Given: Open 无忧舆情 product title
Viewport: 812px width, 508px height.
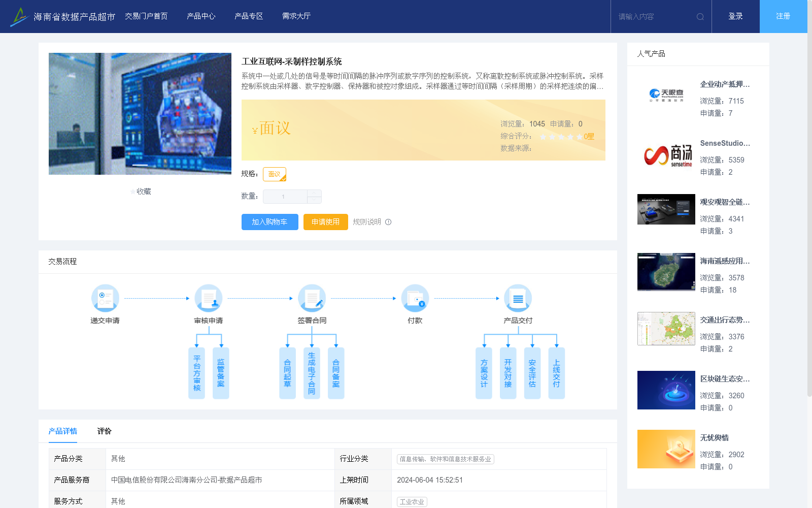Looking at the screenshot, I should pos(715,438).
